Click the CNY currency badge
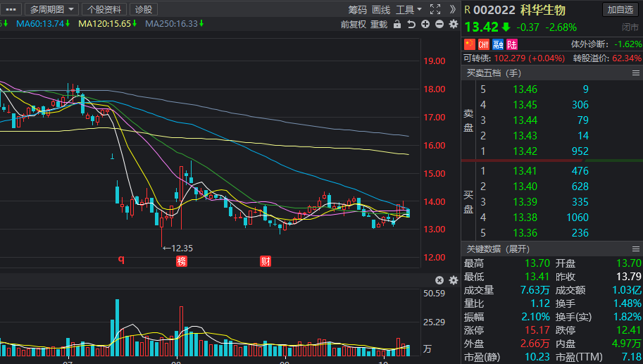643x364 pixels. click(x=483, y=44)
